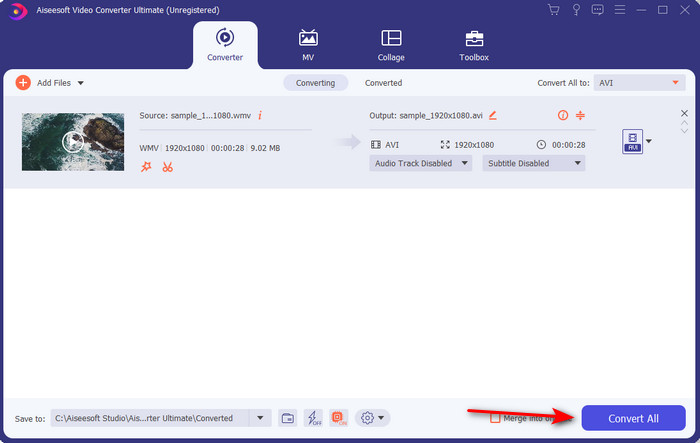The height and width of the screenshot is (443, 700).
Task: Click the Save to path field
Action: pyautogui.click(x=150, y=418)
